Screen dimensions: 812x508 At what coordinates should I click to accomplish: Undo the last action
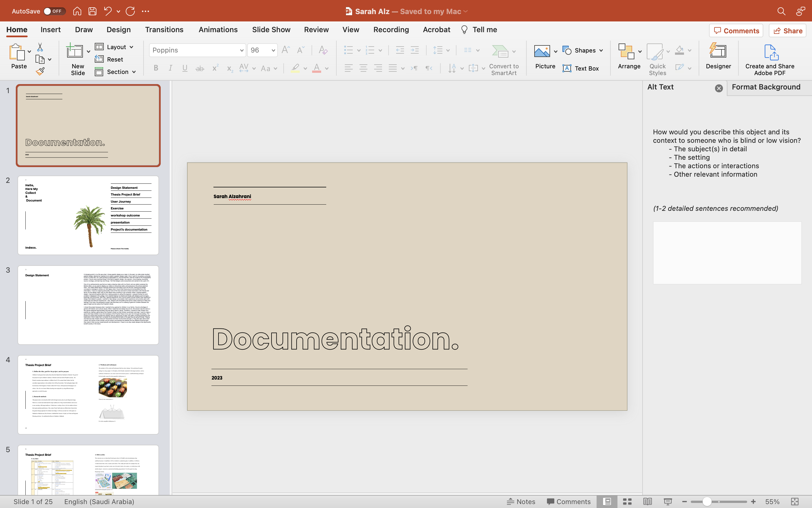tap(107, 11)
